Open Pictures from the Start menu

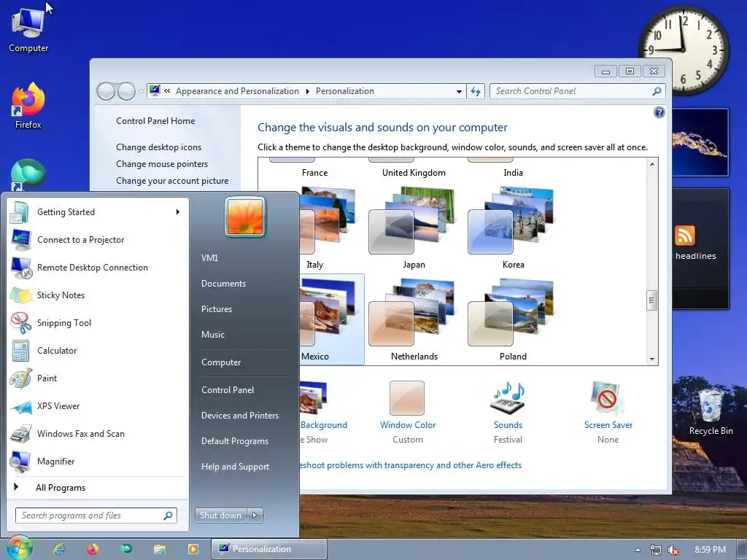[x=216, y=308]
